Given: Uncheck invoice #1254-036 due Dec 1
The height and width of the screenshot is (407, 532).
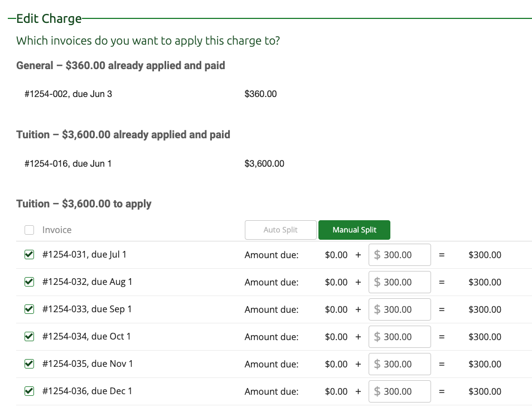Looking at the screenshot, I should 29,391.
